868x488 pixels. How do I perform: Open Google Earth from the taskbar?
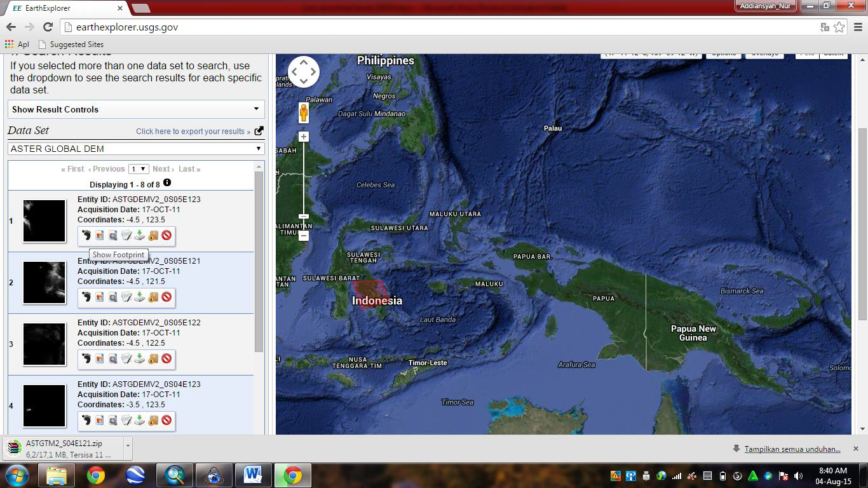click(x=135, y=475)
